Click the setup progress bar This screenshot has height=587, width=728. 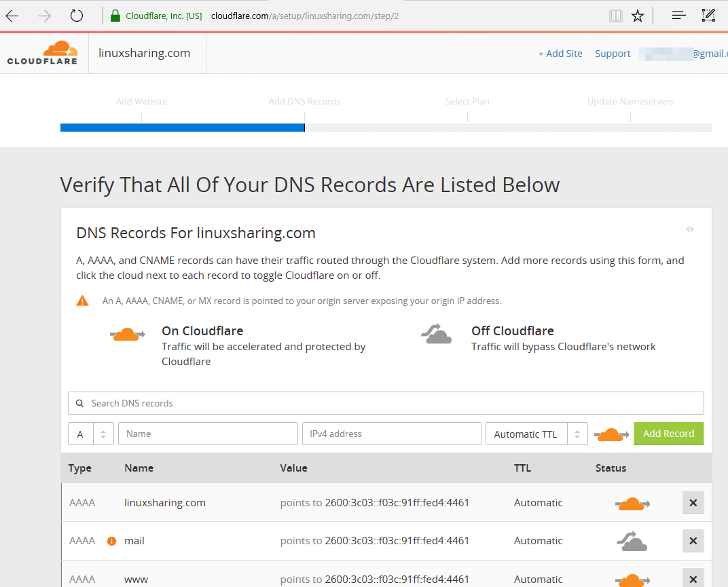(386, 127)
